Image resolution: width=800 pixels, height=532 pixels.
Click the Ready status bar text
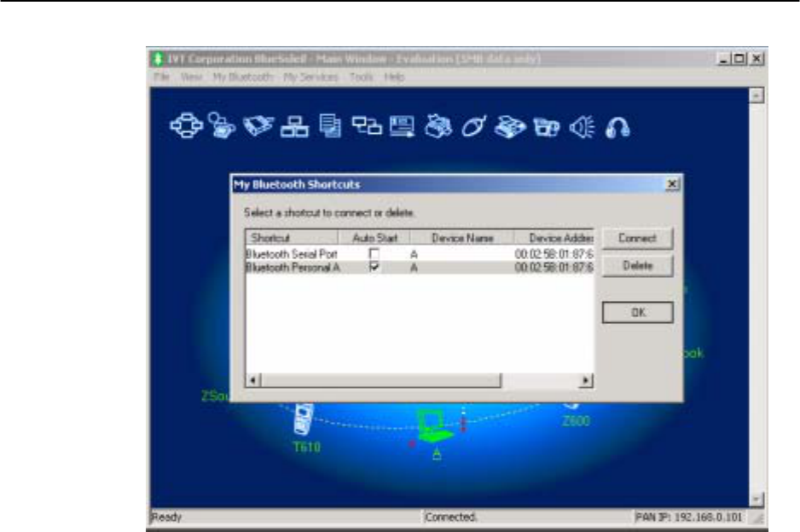coord(166,518)
